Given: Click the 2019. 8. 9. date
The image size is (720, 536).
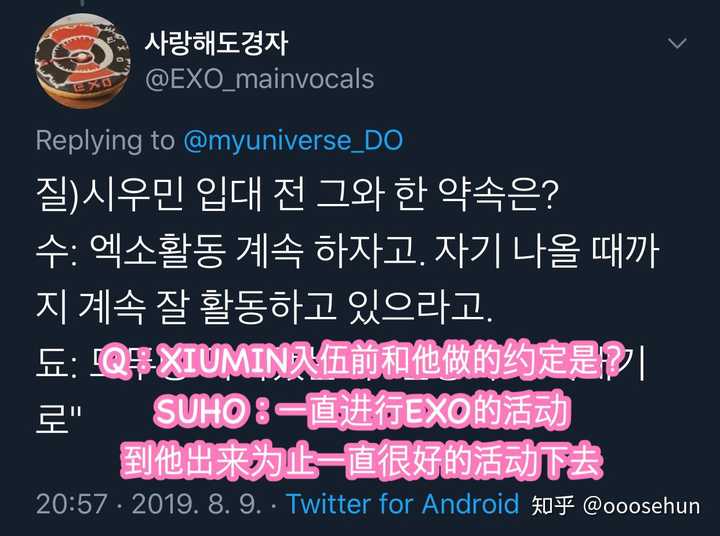Looking at the screenshot, I should coord(196,504).
